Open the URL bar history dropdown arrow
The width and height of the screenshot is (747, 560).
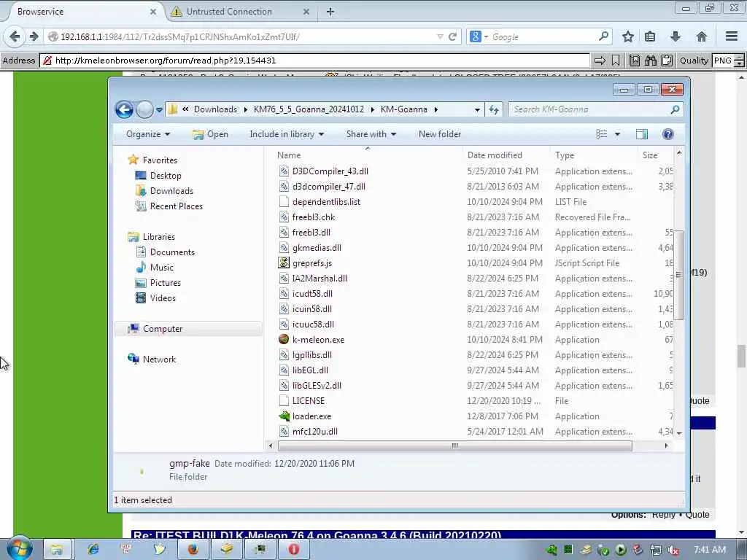click(440, 36)
